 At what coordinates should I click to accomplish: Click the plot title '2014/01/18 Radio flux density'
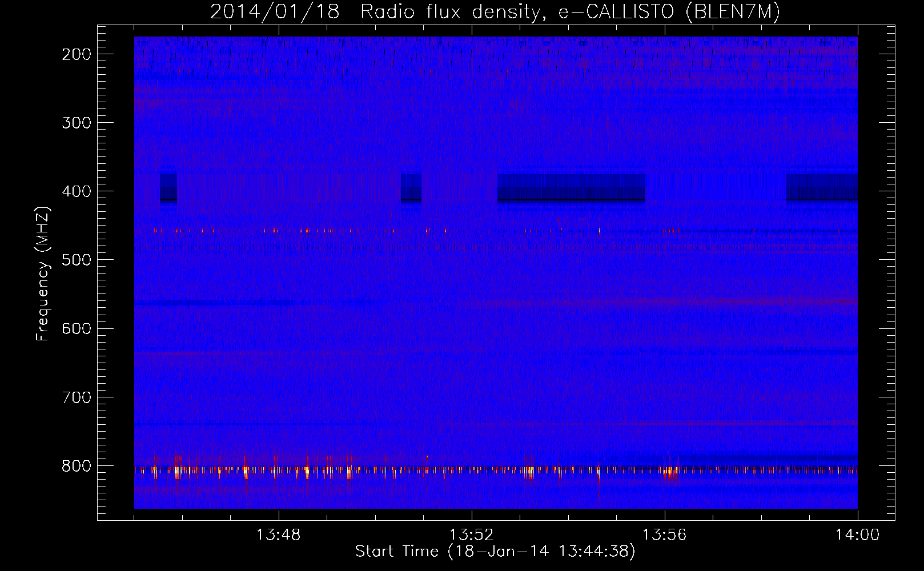click(x=495, y=11)
